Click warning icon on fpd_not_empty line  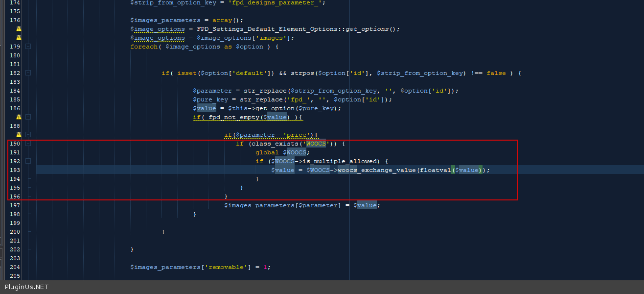[19, 117]
